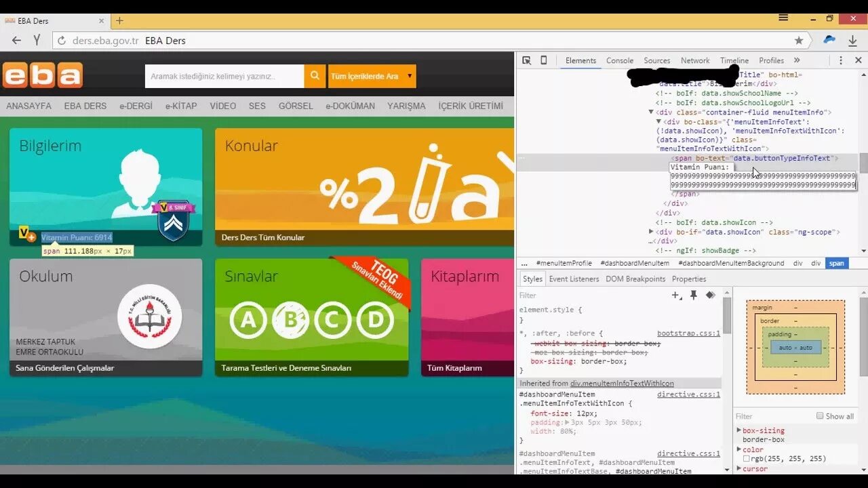Click the EBA logo
The image size is (868, 488).
coord(43,75)
